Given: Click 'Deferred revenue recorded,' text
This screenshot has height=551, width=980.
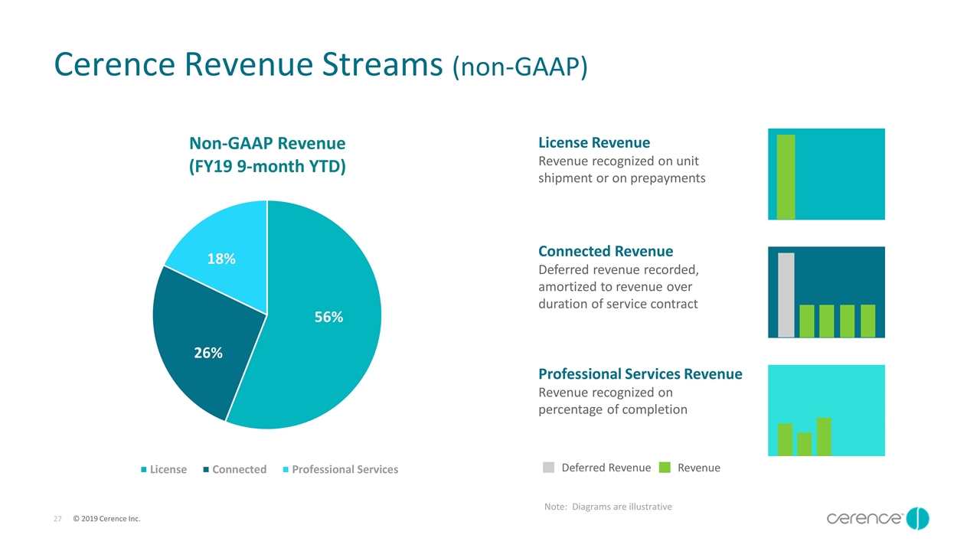Looking at the screenshot, I should coord(619,270).
